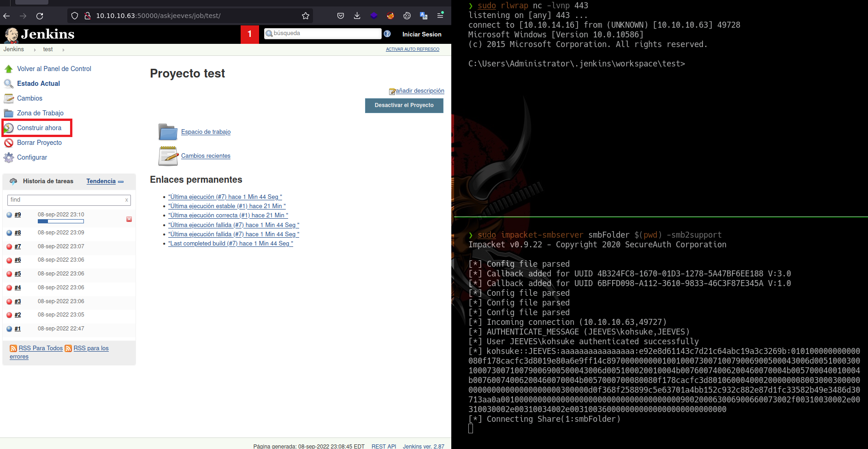This screenshot has height=449, width=868.
Task: Click the browser URL address bar
Action: (189, 16)
